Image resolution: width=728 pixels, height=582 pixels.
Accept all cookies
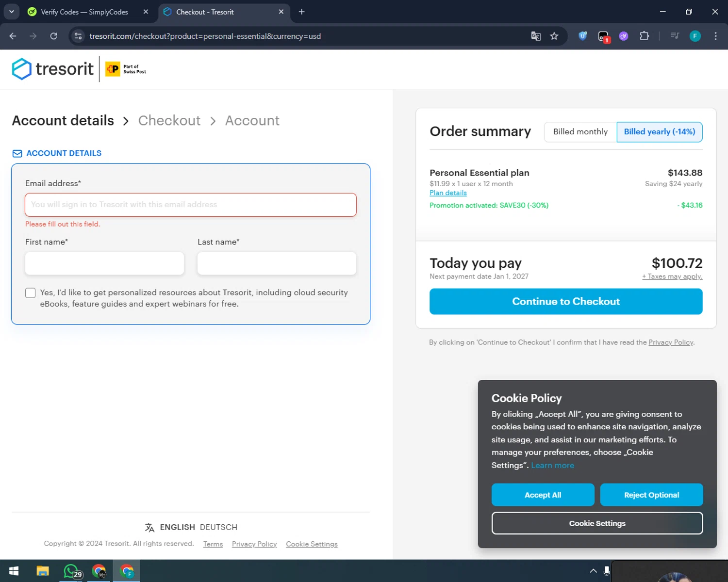[543, 495]
